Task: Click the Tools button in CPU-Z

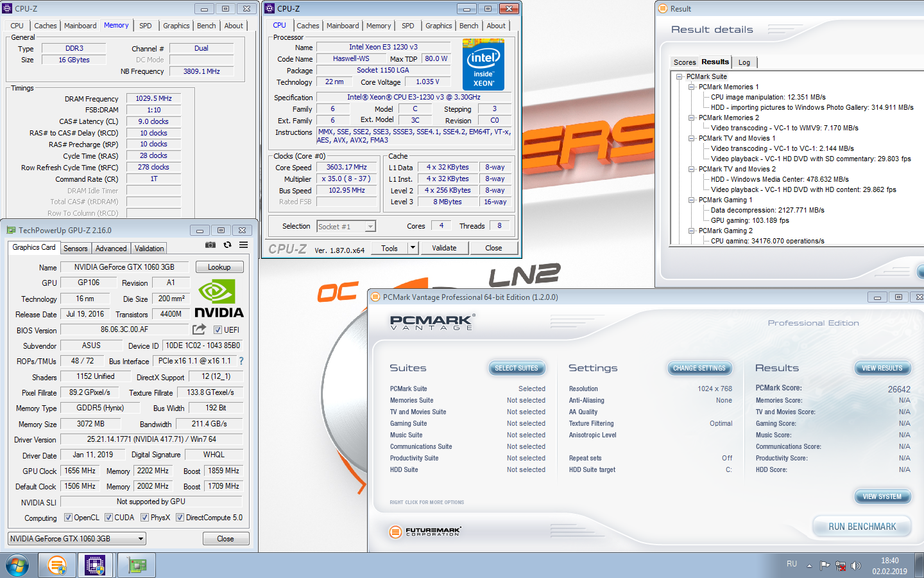Action: [x=389, y=248]
